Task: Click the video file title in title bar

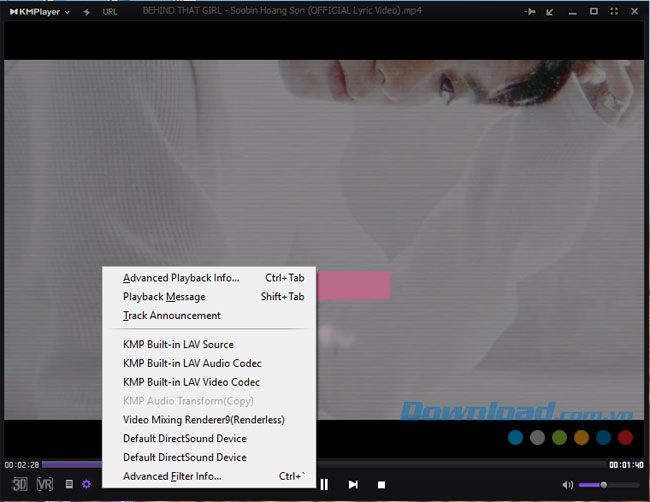Action: pyautogui.click(x=282, y=10)
